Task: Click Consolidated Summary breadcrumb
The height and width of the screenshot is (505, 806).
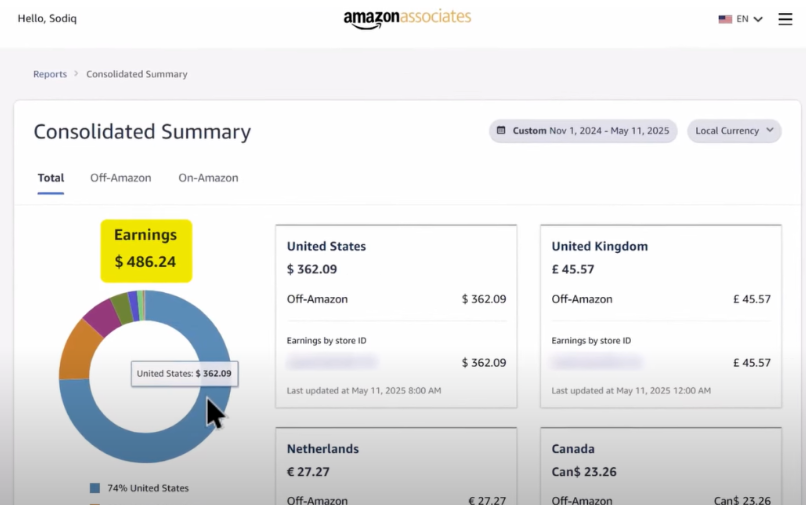Action: (x=137, y=74)
